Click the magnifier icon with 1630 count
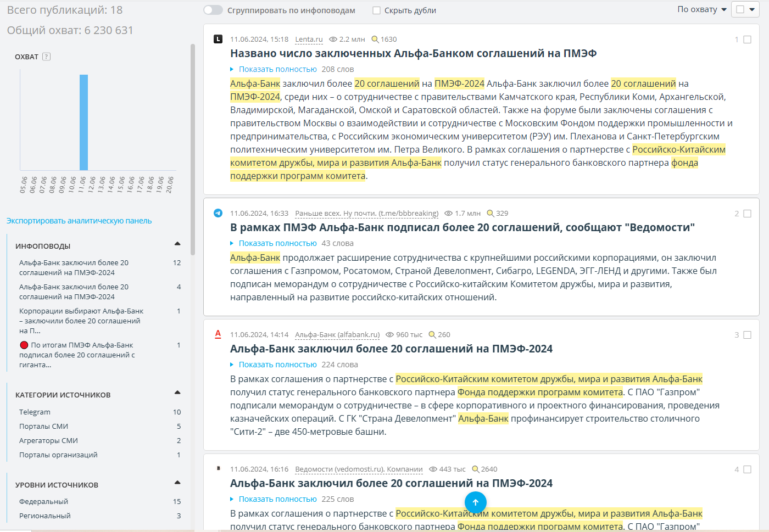 [375, 40]
